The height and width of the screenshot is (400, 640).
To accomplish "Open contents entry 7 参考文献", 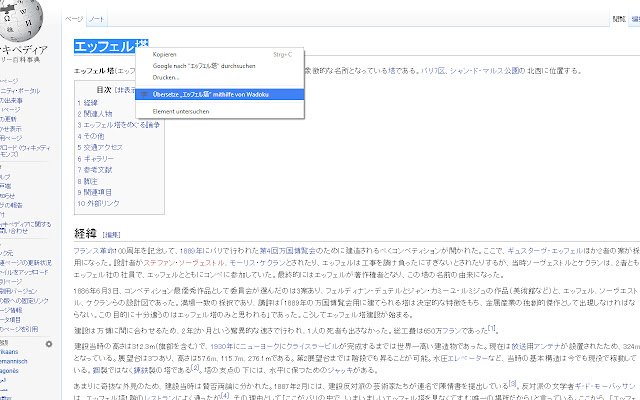I will point(95,170).
